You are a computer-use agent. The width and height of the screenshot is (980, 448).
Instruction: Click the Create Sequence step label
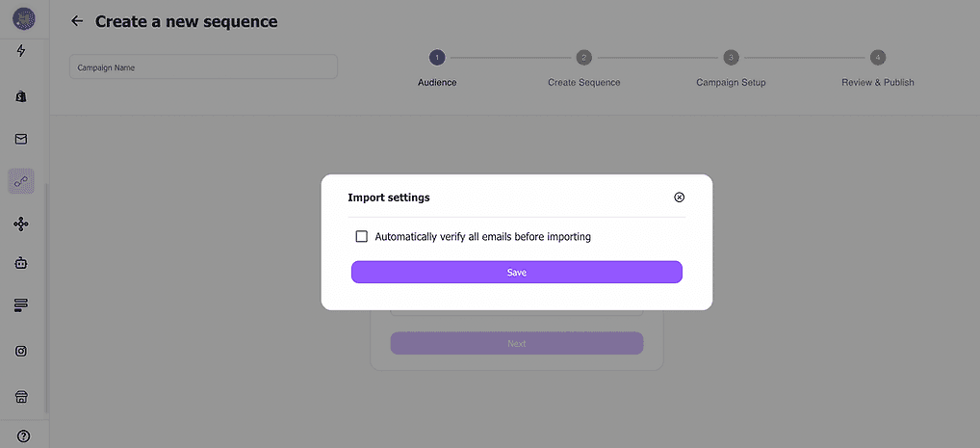(x=583, y=83)
